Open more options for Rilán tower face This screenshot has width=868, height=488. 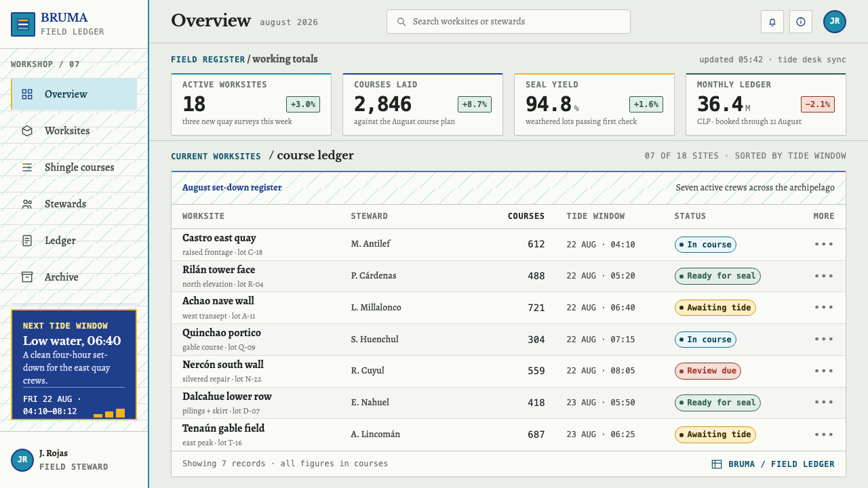824,276
